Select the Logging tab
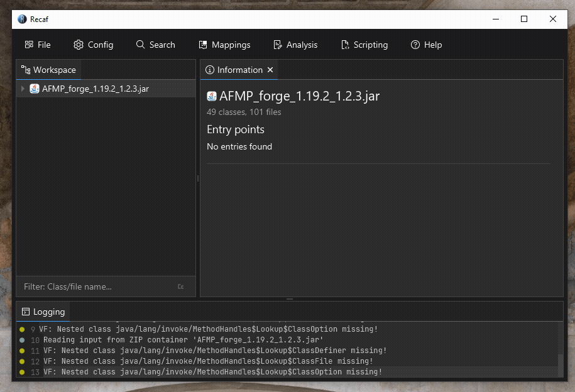Screen dimensions: 575x392 (43, 312)
